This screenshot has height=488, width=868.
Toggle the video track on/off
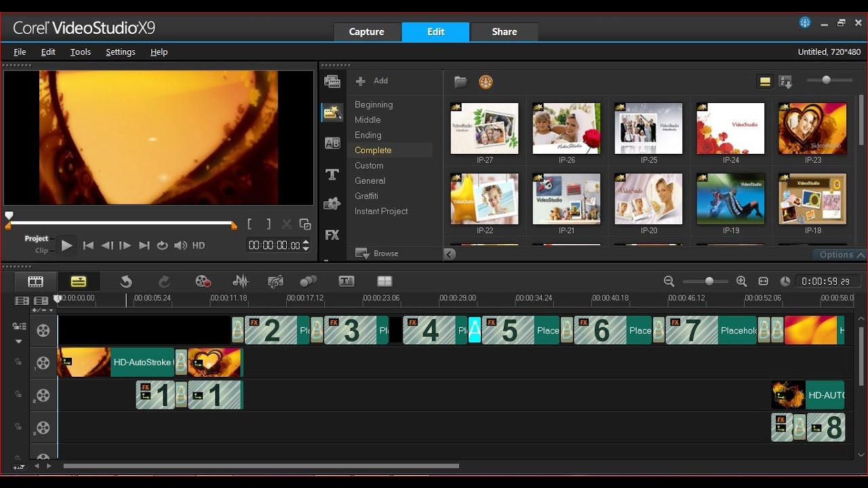pos(43,330)
